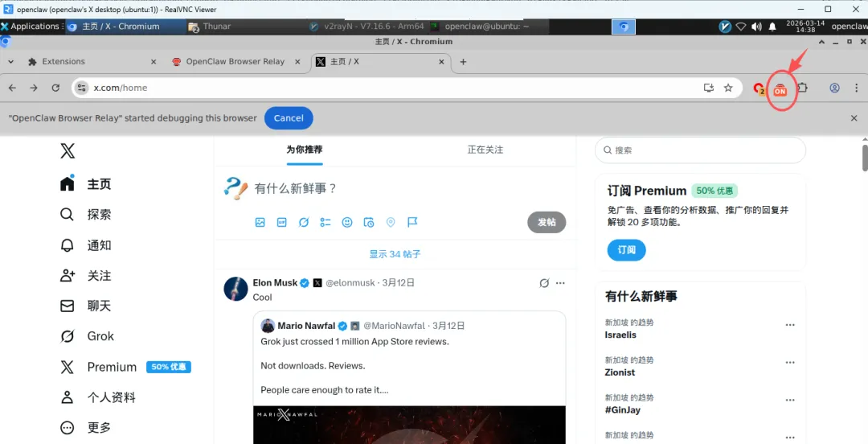This screenshot has height=444, width=868.
Task: Open 通知 notifications in sidebar
Action: pyautogui.click(x=86, y=245)
